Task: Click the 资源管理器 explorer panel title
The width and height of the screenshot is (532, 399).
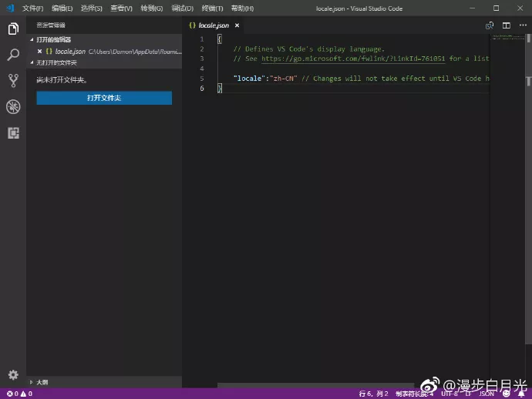Action: pos(51,25)
